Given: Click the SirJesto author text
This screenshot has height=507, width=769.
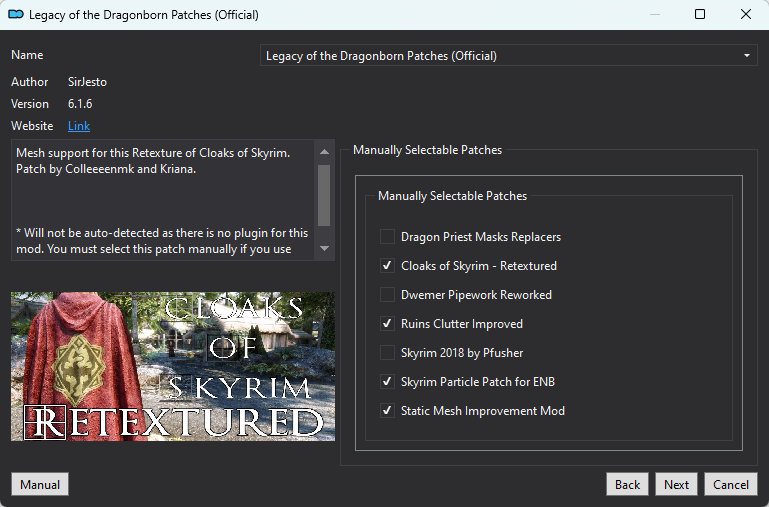Looking at the screenshot, I should (x=87, y=82).
